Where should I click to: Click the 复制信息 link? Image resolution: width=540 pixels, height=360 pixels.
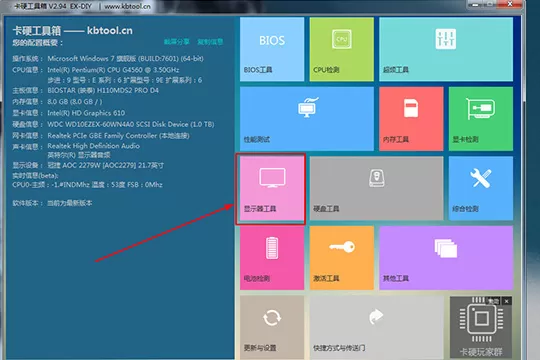[210, 42]
